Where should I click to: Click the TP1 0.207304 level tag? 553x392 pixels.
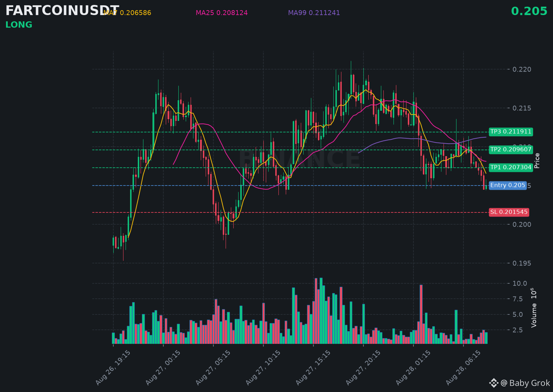[511, 167]
